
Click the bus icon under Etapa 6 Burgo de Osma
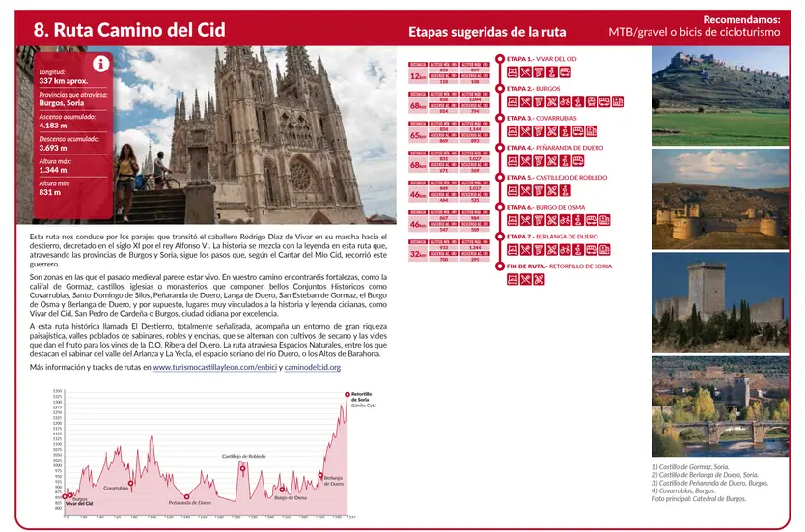tap(592, 220)
